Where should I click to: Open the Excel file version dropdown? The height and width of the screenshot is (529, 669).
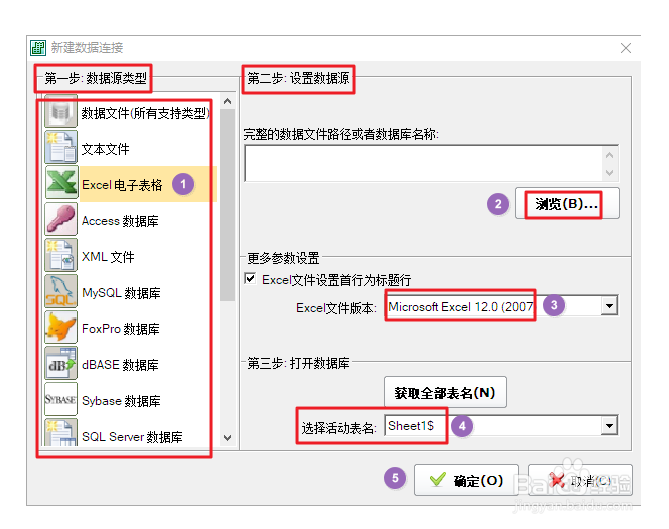[609, 305]
